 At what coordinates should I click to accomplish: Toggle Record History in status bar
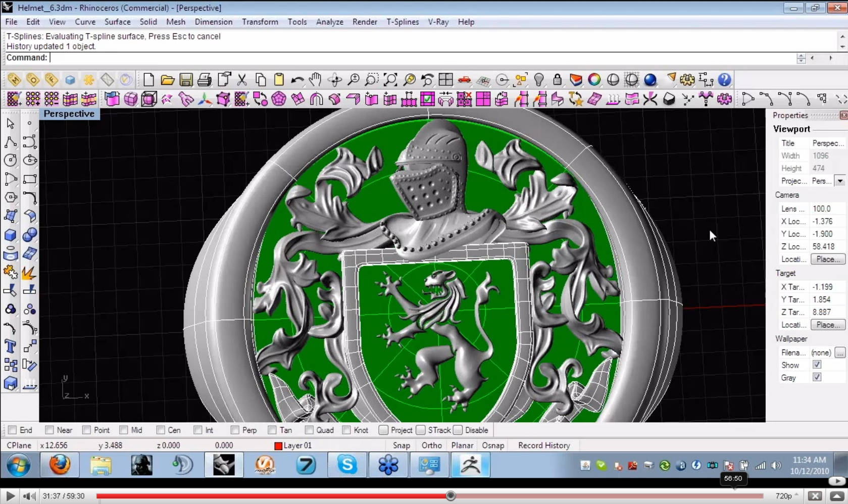pos(543,445)
